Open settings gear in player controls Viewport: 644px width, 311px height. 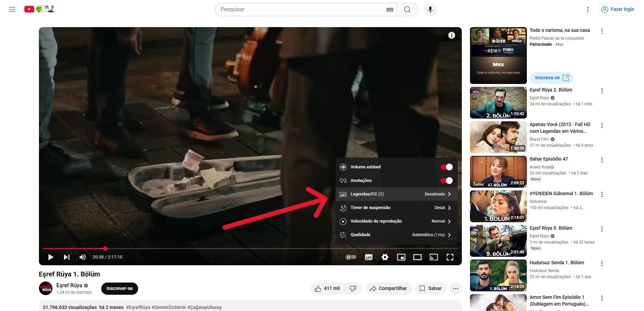click(x=385, y=257)
